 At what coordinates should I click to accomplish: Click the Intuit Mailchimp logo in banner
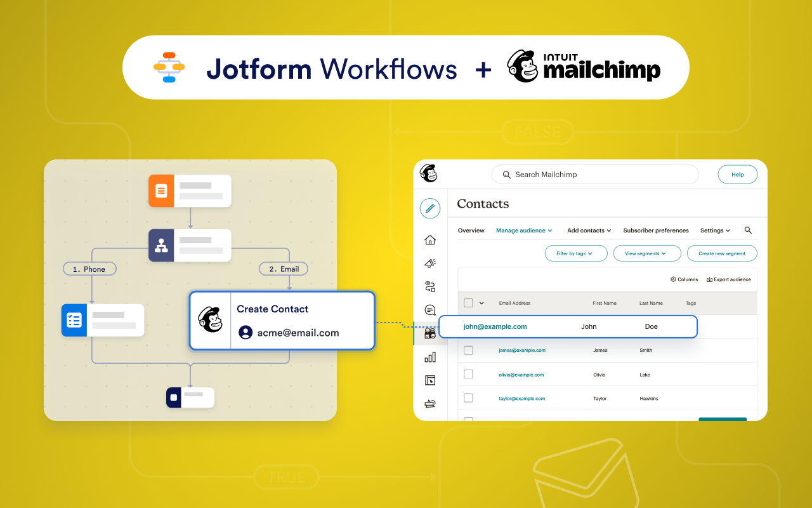[x=584, y=66]
